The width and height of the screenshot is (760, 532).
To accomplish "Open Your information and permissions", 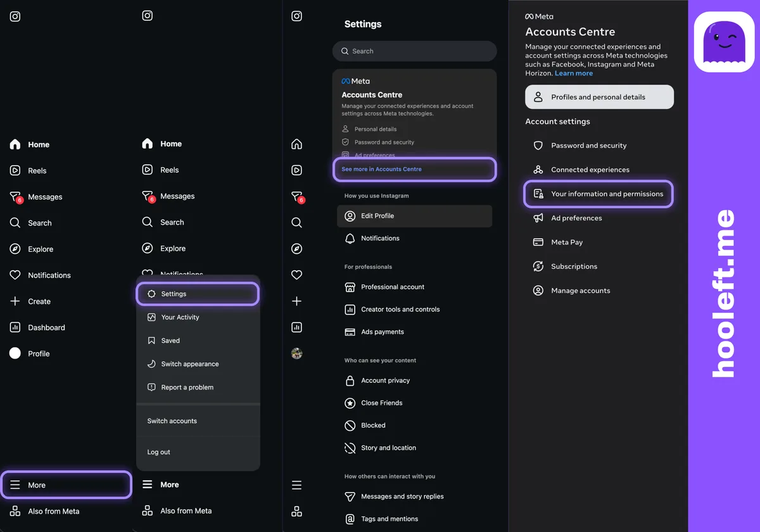I will tap(598, 194).
